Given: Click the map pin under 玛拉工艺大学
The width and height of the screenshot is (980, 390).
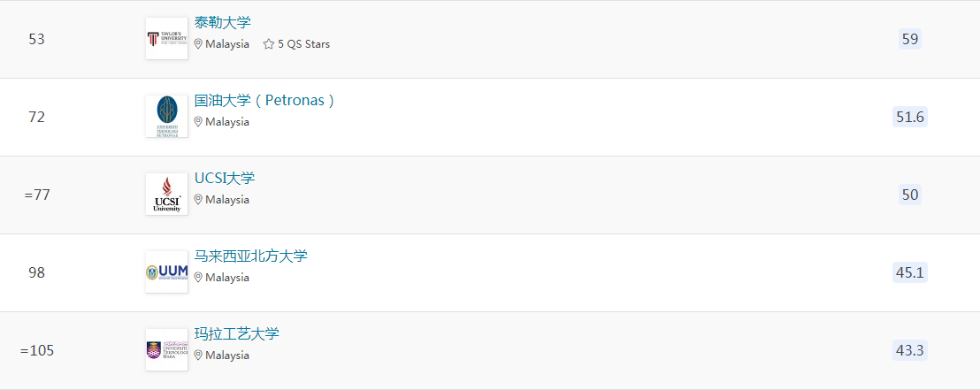Looking at the screenshot, I should tap(198, 356).
